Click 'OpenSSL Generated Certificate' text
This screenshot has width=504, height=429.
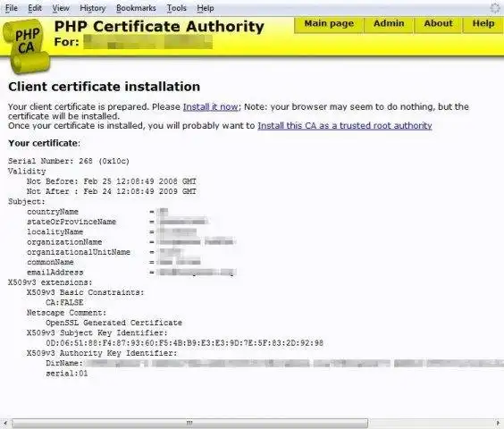pyautogui.click(x=113, y=323)
